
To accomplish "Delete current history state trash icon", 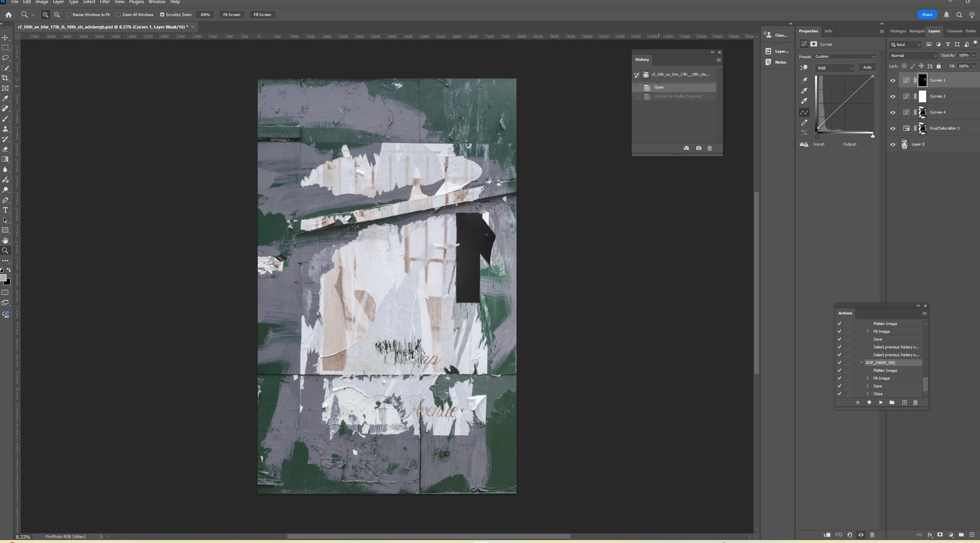I will pos(709,148).
